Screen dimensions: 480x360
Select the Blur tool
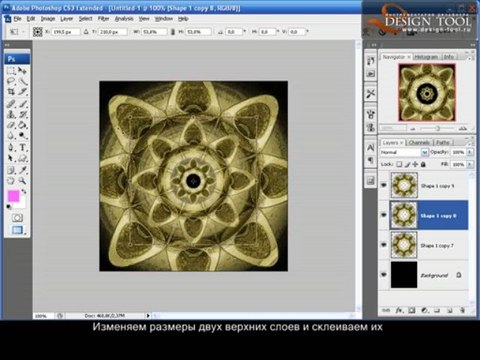coord(11,135)
